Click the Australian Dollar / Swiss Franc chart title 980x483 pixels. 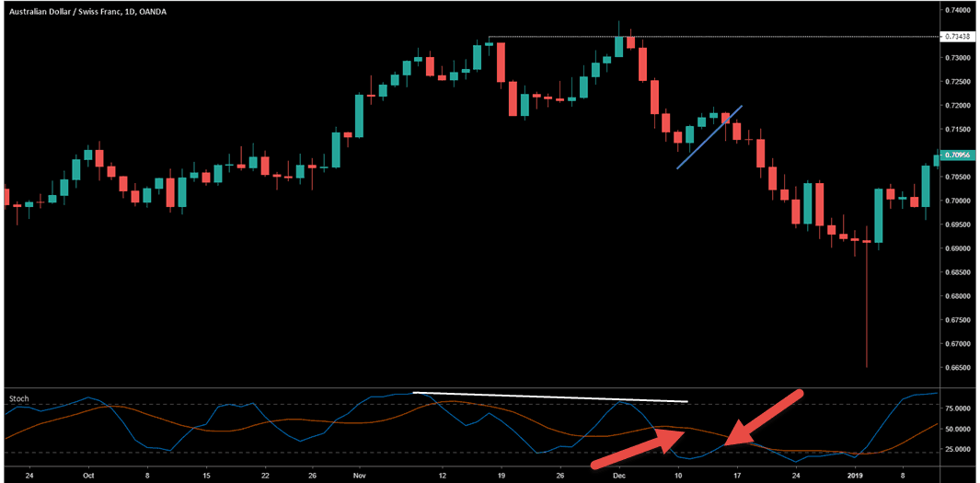[74, 10]
